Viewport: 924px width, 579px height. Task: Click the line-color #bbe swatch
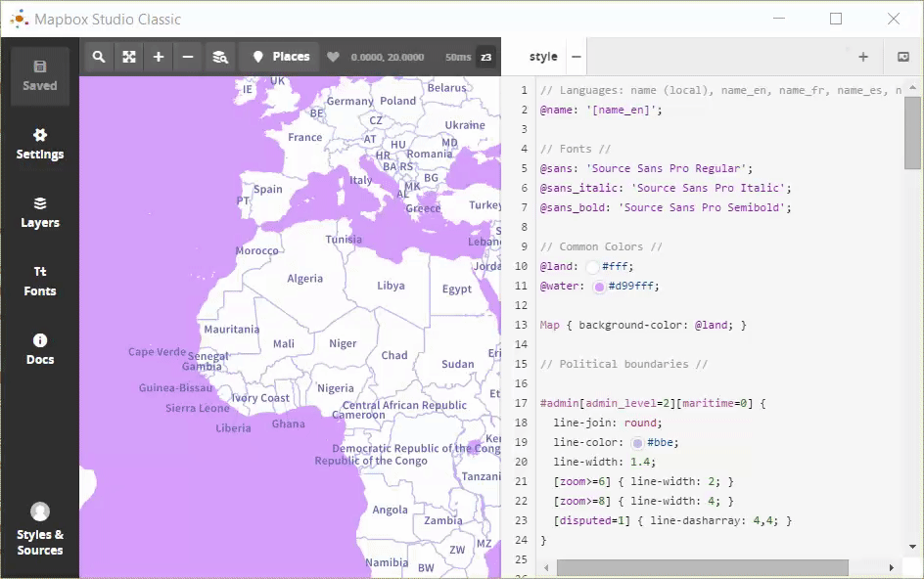tap(638, 443)
